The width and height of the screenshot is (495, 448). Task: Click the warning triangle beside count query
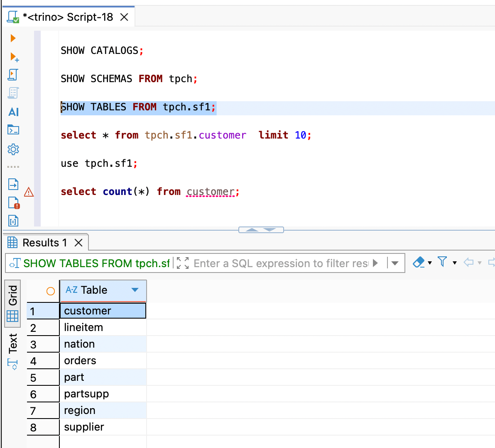(x=29, y=192)
